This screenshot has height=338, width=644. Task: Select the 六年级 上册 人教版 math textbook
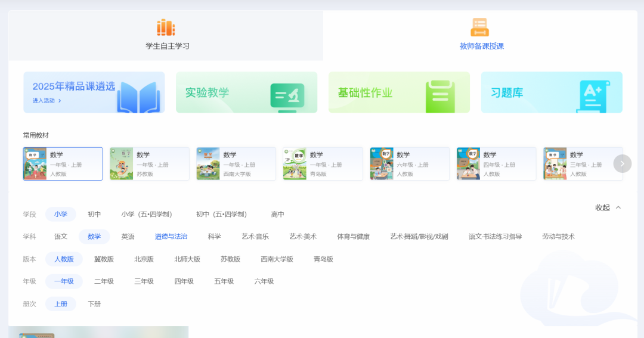coord(409,164)
